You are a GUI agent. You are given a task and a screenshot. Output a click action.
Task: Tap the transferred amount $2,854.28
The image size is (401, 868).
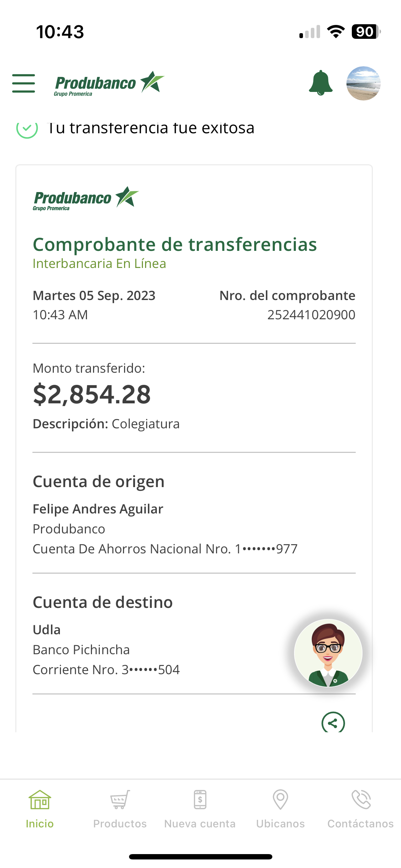coord(92,395)
